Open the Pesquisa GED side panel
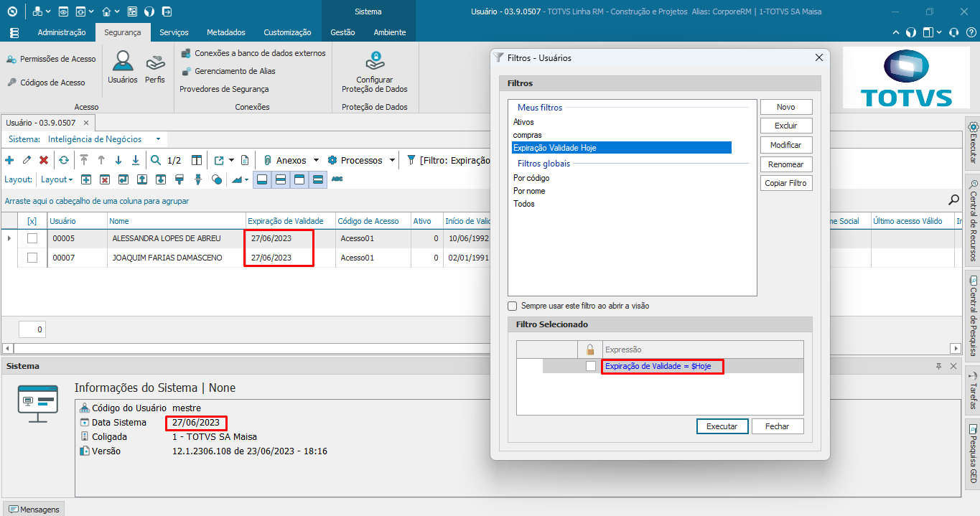 [973, 454]
